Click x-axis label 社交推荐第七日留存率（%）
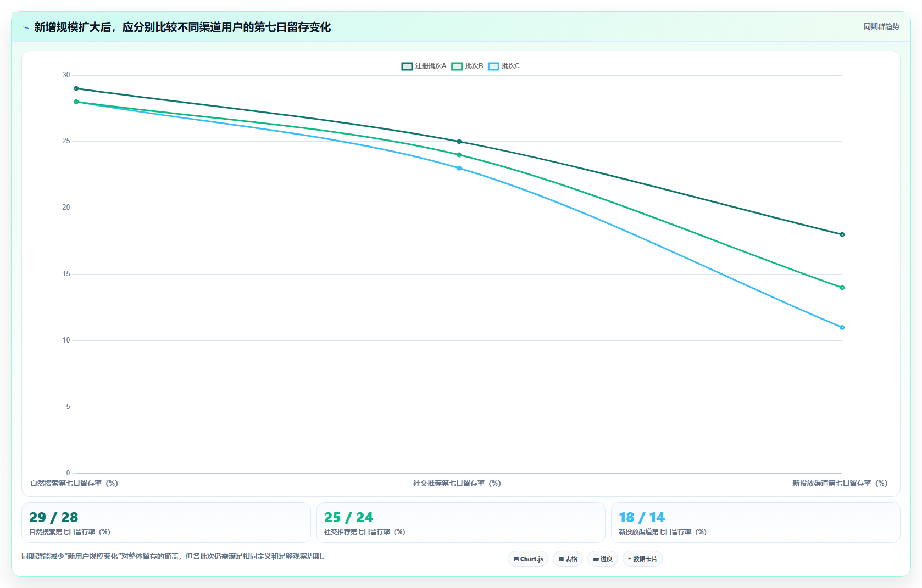The width and height of the screenshot is (922, 588). 457,483
